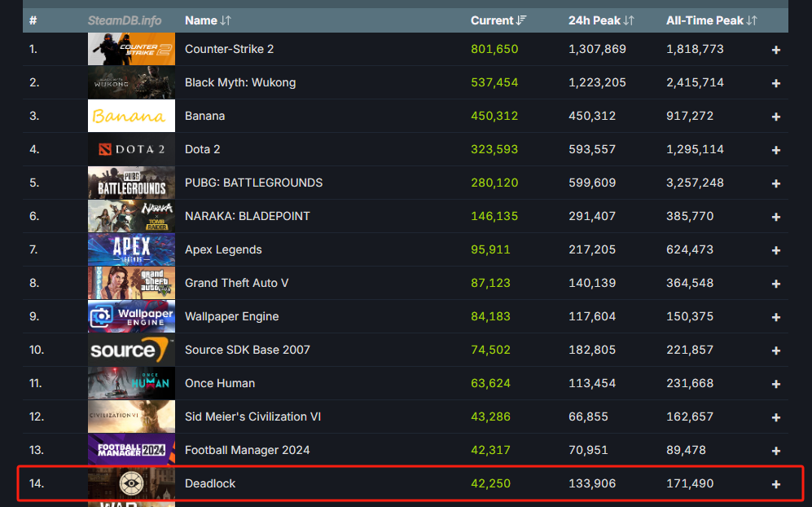Click plus icon for Grand Theft Auto V
The height and width of the screenshot is (507, 812).
775,284
